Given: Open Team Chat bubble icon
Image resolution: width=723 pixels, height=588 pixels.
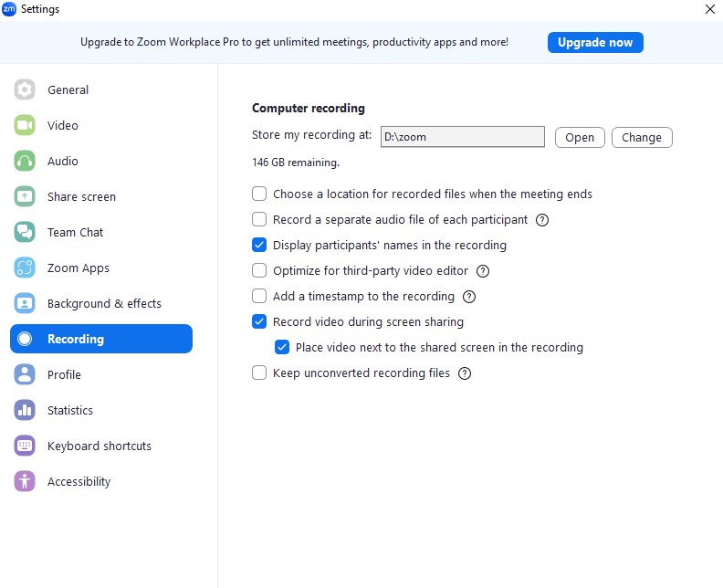Looking at the screenshot, I should 25,232.
